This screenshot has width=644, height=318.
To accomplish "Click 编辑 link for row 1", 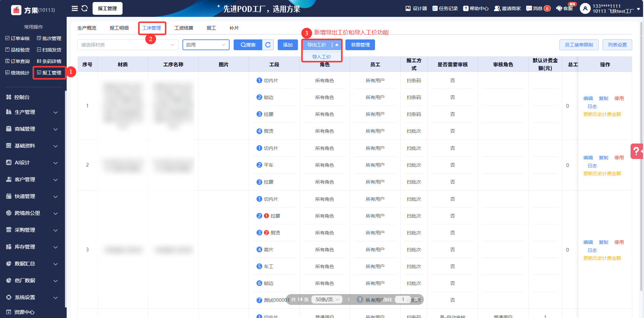I will (x=588, y=98).
